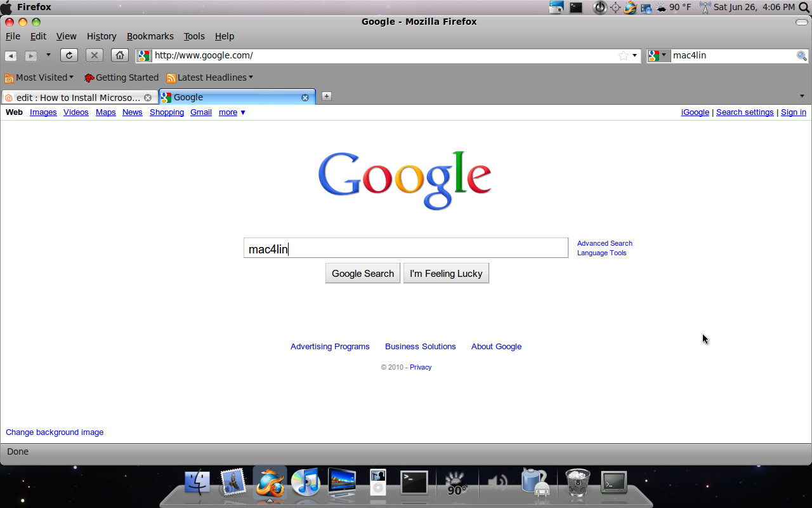
Task: Close the Google tab
Action: coord(304,98)
